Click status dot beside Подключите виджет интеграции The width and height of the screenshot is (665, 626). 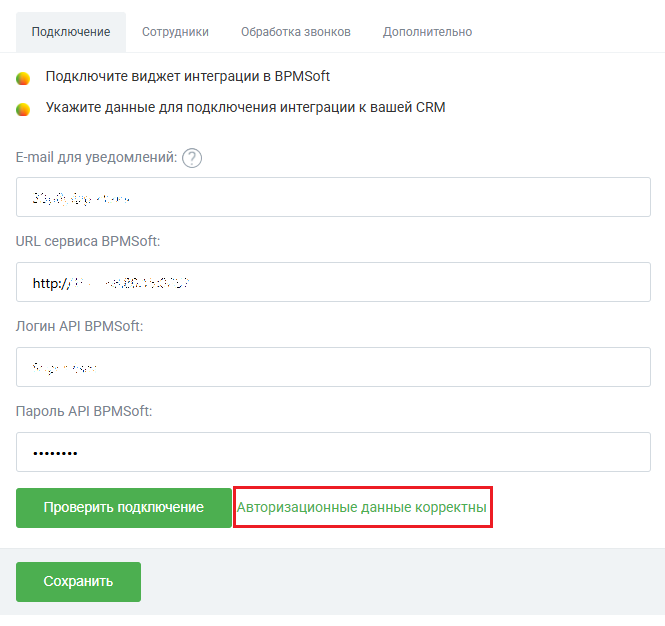(x=23, y=78)
